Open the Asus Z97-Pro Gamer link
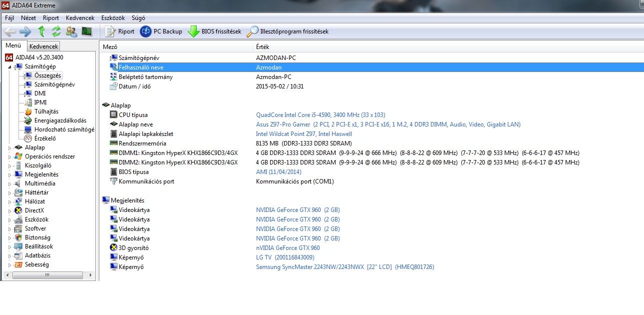The height and width of the screenshot is (315, 644). tap(388, 124)
